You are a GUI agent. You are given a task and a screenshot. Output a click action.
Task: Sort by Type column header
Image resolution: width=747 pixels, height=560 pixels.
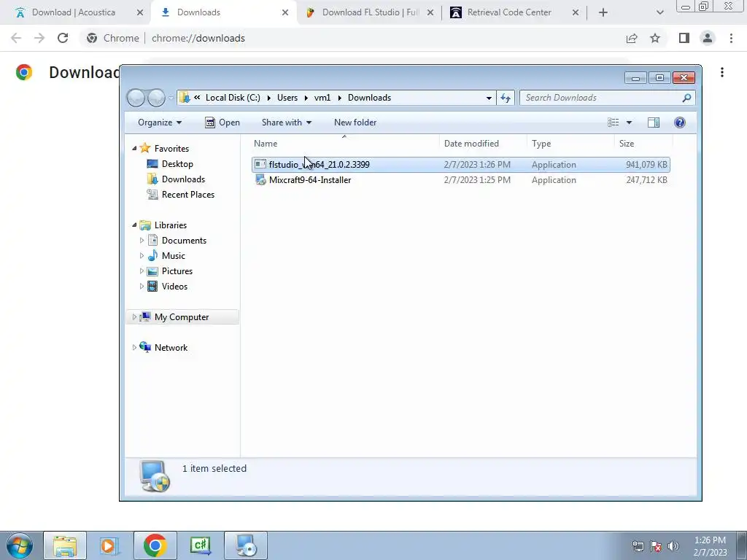pyautogui.click(x=570, y=144)
